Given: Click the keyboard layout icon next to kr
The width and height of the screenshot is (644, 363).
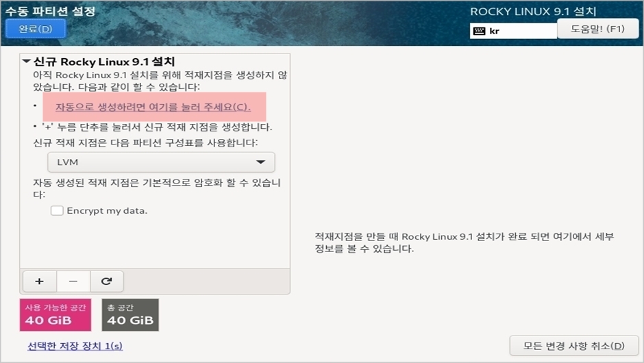Looking at the screenshot, I should (x=480, y=32).
